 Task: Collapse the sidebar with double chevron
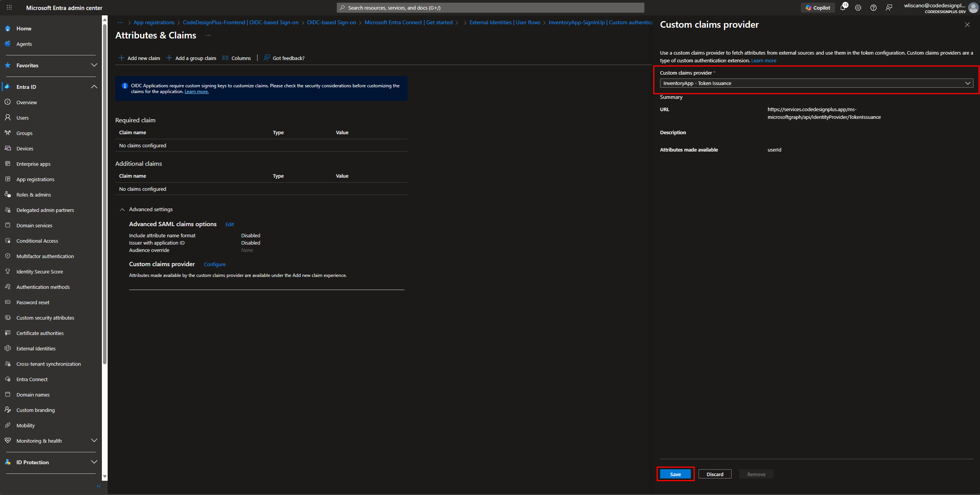coord(98,486)
